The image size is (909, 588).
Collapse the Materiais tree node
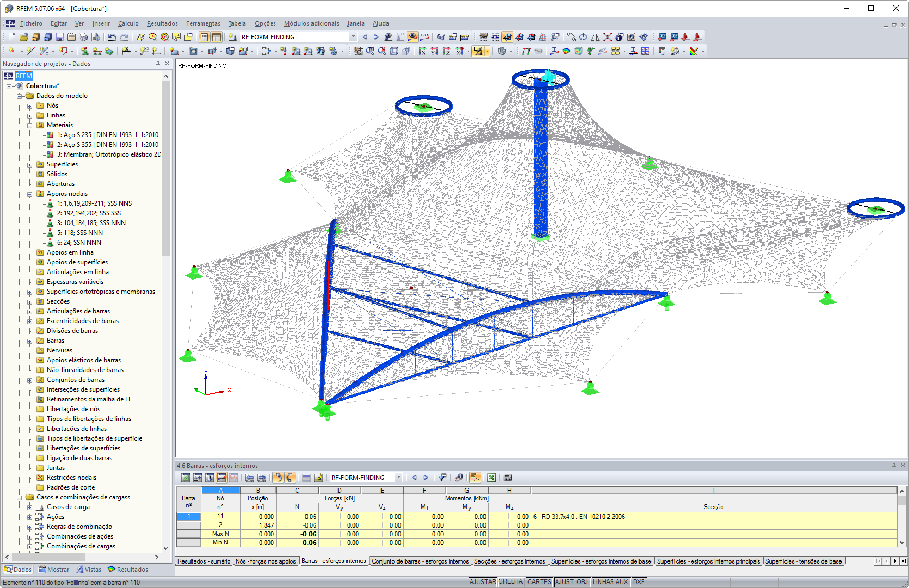pos(30,125)
